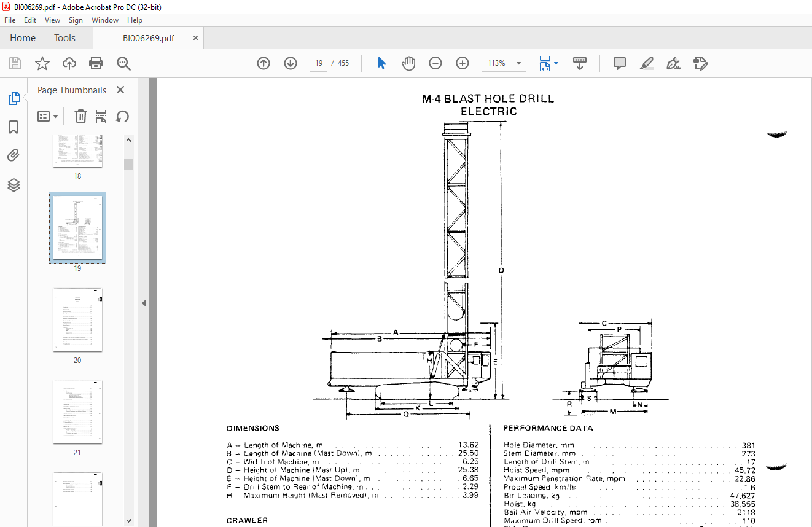
Task: Go to next page arrow
Action: [x=291, y=63]
